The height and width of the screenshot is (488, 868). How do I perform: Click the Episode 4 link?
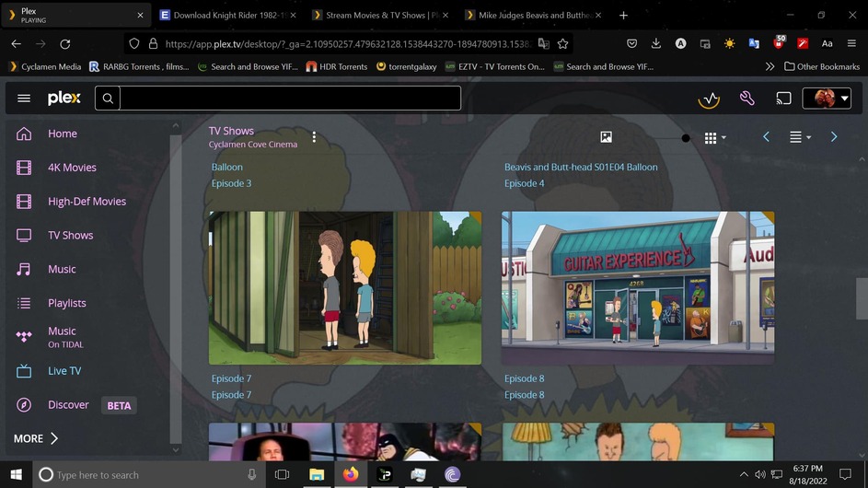(525, 183)
